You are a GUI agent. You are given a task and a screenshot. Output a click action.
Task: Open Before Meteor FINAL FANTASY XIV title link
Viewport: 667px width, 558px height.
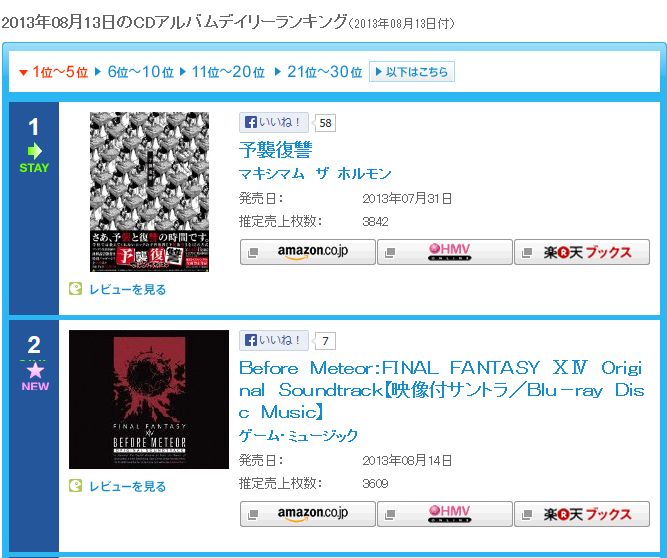pos(442,390)
